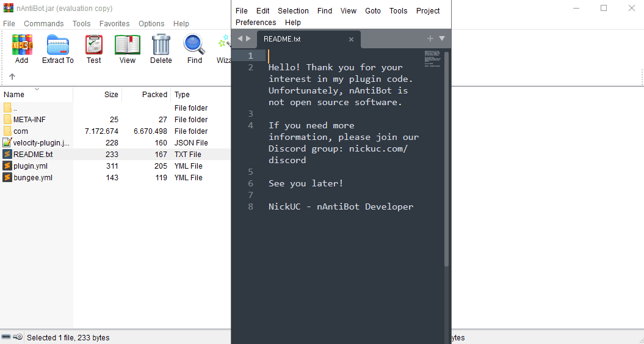
Task: Open WinRAR Favorites menu
Action: 114,23
